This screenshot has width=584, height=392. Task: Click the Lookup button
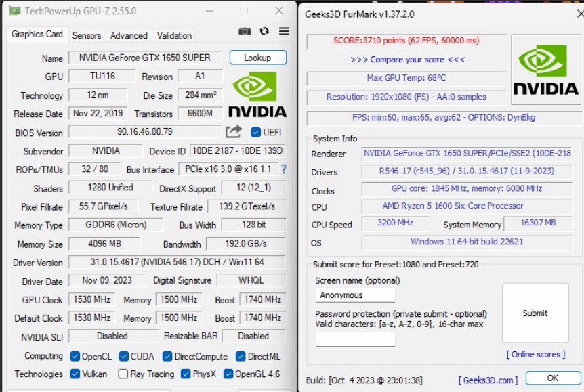point(257,58)
